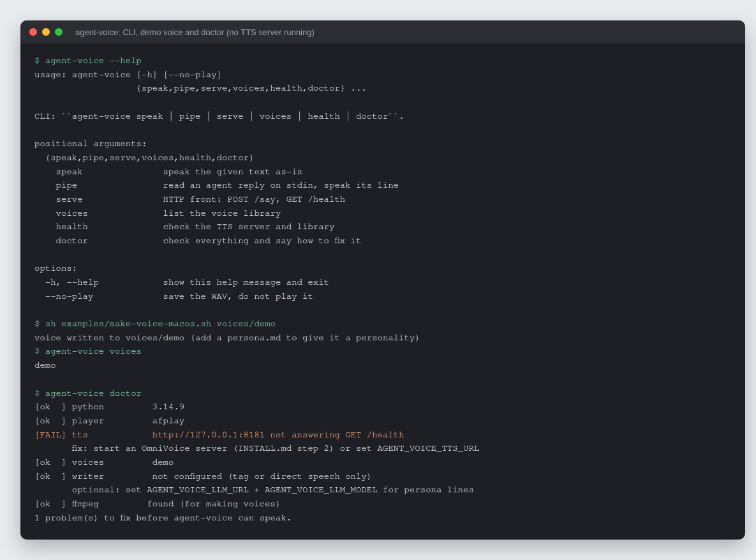Click the 'afplay' player value
This screenshot has width=756, height=560.
(x=168, y=421)
